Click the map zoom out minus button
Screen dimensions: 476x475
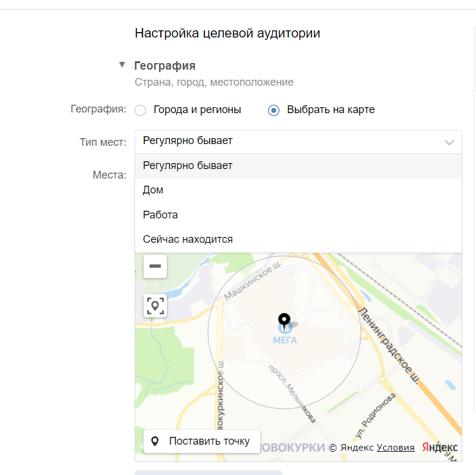tap(155, 266)
